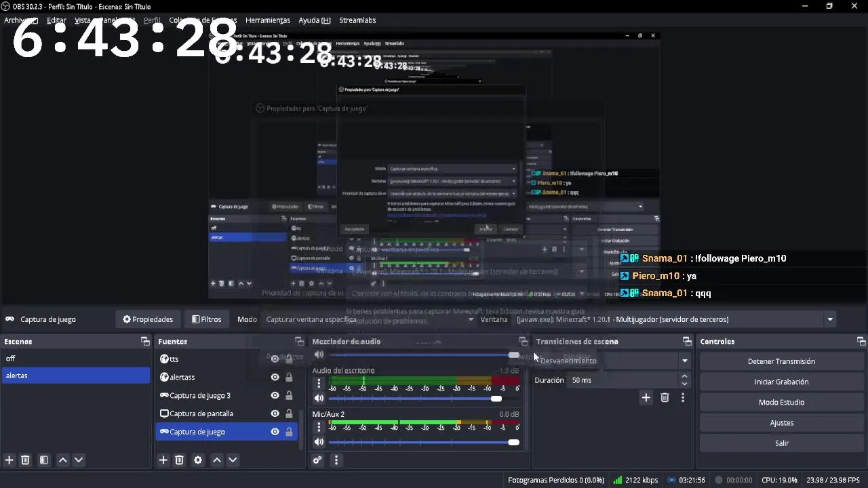
Task: Add a new source in Fuentes panel
Action: point(163,460)
